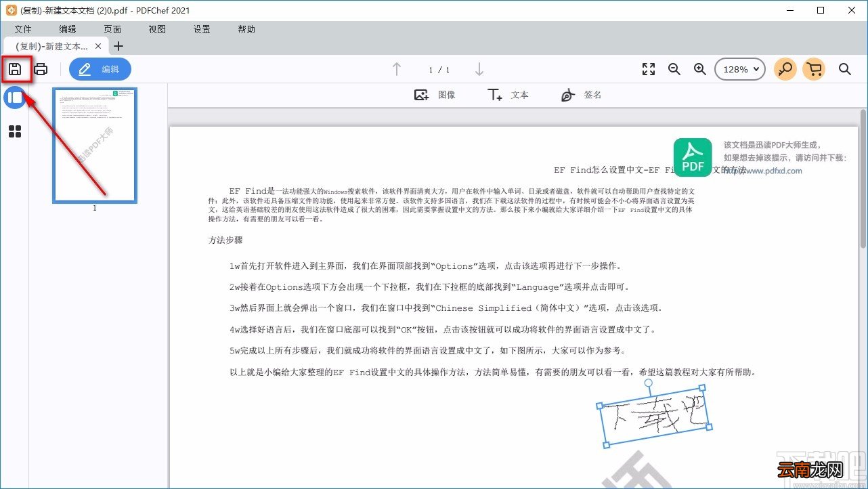Maximize the PDFChef window
Viewport: 868px width, 489px height.
click(x=821, y=10)
